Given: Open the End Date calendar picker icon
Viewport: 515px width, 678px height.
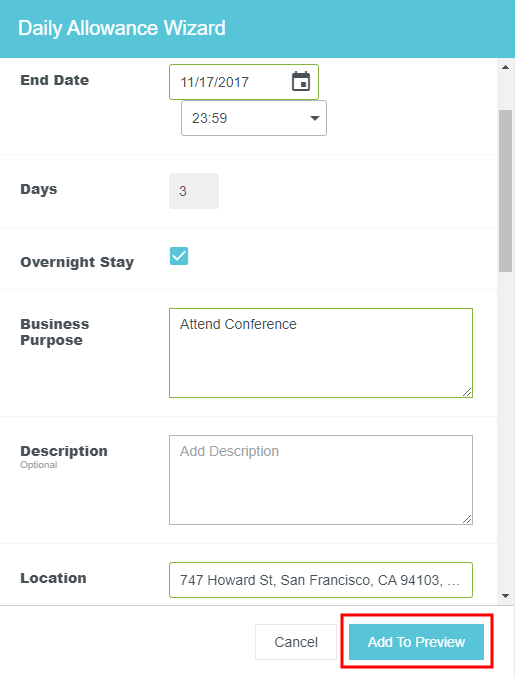Looking at the screenshot, I should click(x=301, y=82).
